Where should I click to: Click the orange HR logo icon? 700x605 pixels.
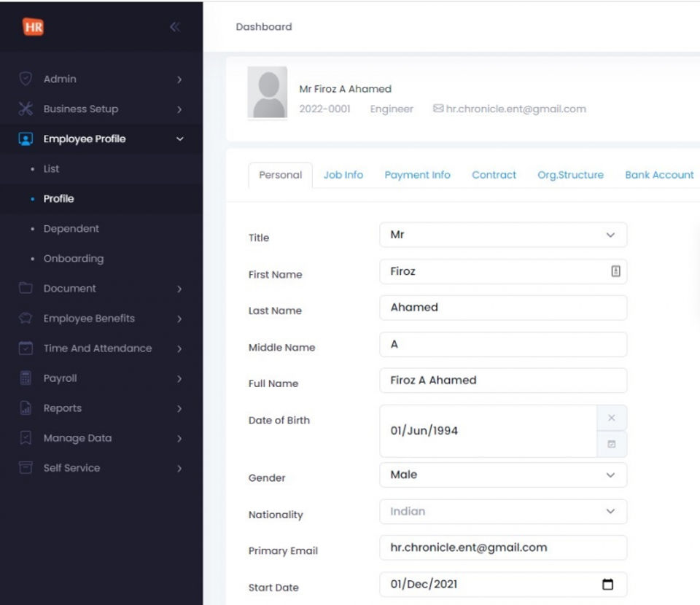33,27
